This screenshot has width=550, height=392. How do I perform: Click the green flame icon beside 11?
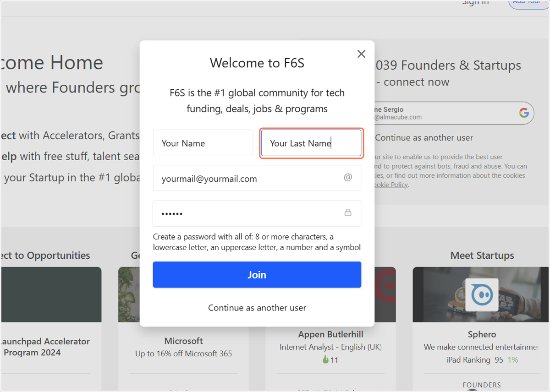coord(325,360)
